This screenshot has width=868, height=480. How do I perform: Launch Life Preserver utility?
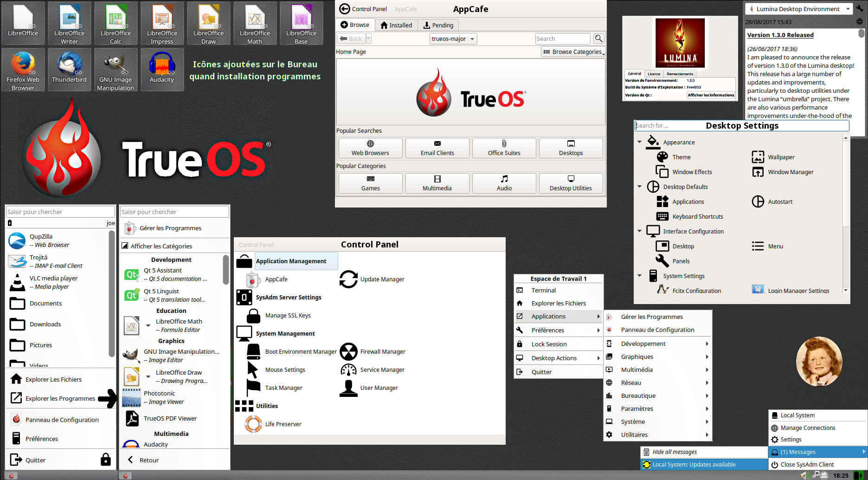[273, 424]
